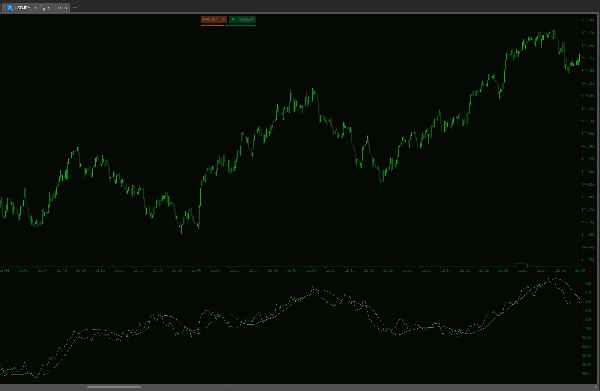
Task: Close the chart tab with its X
Action: [65, 7]
